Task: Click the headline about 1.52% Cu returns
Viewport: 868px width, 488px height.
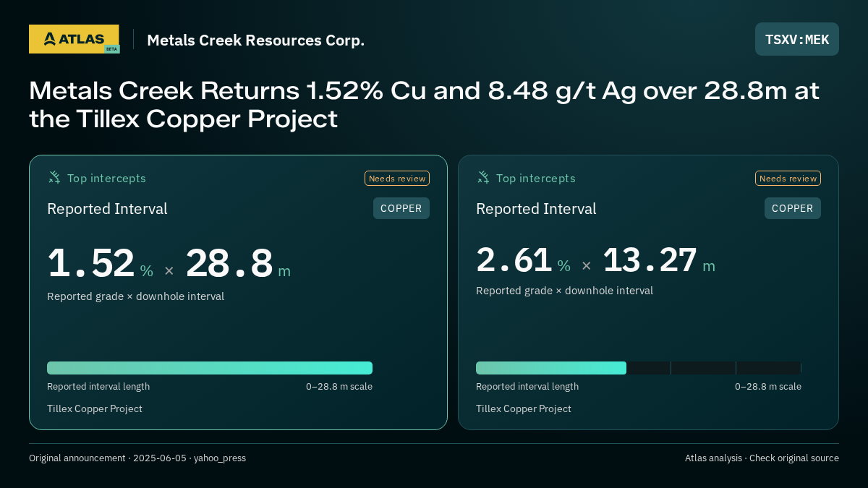Action: [424, 105]
